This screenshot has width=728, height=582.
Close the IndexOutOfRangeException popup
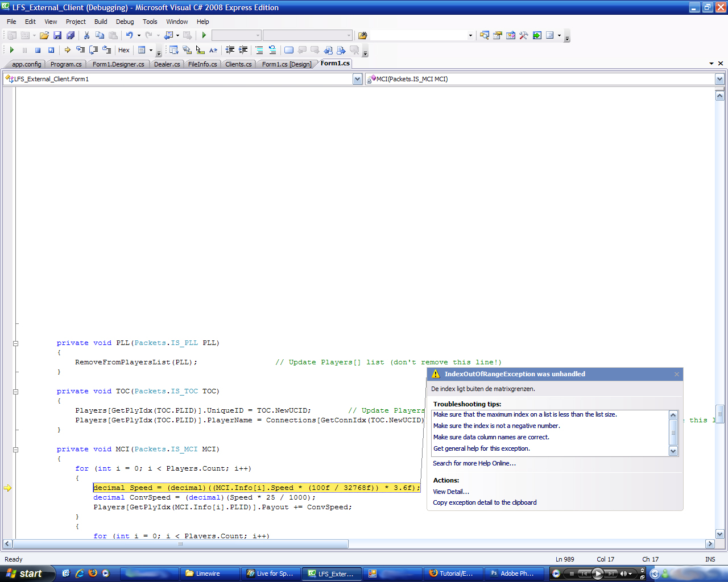point(677,374)
